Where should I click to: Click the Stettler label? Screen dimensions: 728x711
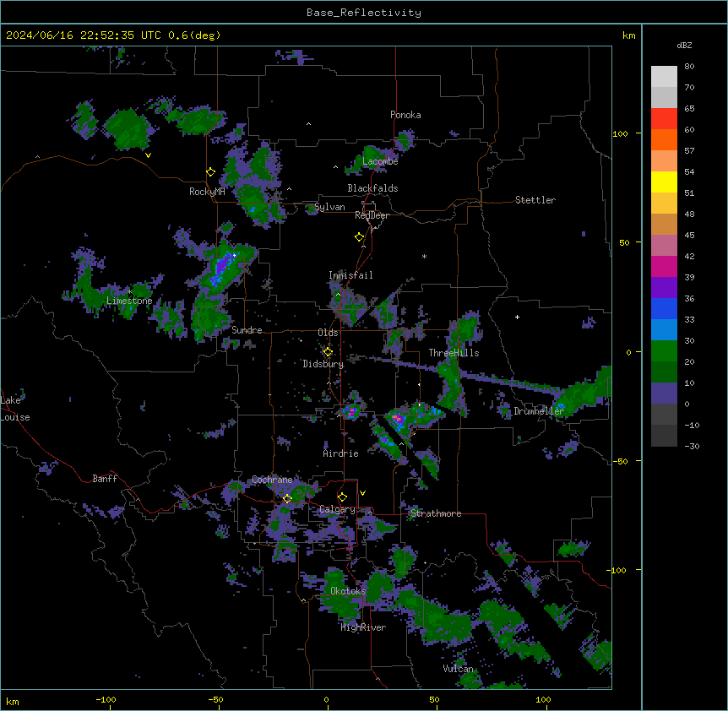click(535, 200)
